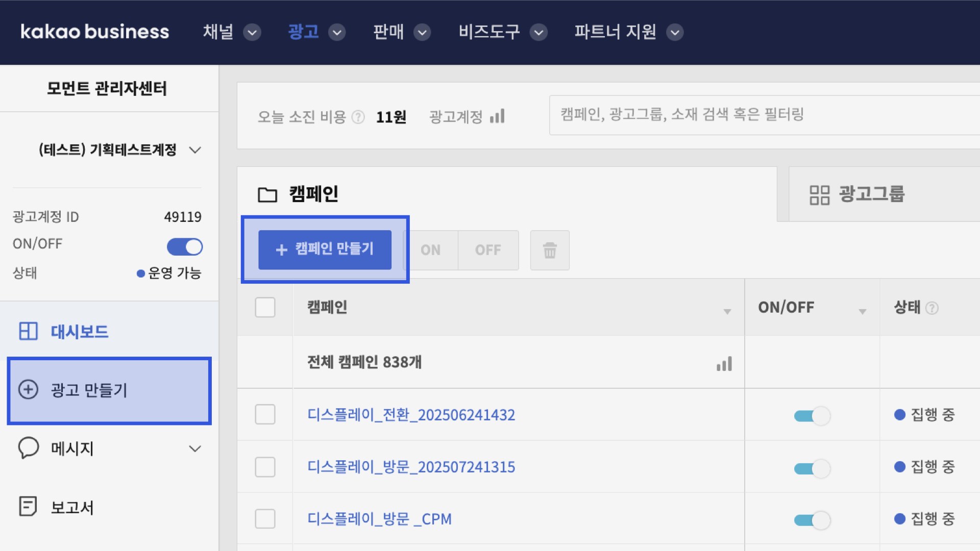Expand the 메시지 sidebar menu
The height and width of the screenshot is (551, 980).
(x=195, y=449)
